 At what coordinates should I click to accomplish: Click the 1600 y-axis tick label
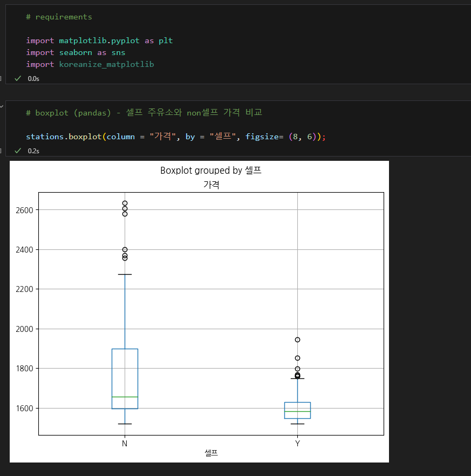(24, 409)
